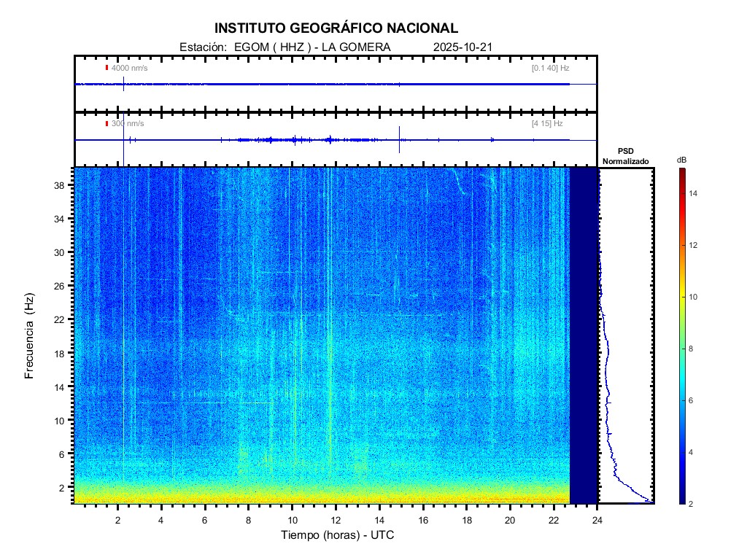Click the dark blue data gap in spectrogram
Viewport: 747px width, 560px height.
(x=584, y=335)
